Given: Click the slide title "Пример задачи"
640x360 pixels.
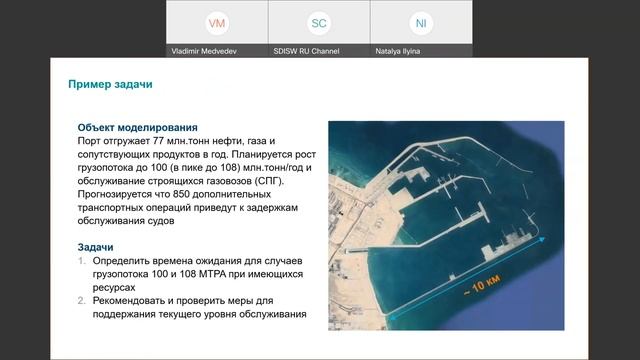Looking at the screenshot, I should tap(110, 84).
